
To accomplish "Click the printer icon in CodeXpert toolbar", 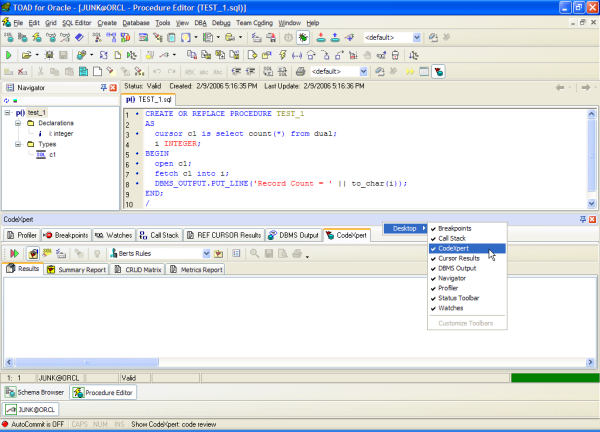I will (x=297, y=253).
